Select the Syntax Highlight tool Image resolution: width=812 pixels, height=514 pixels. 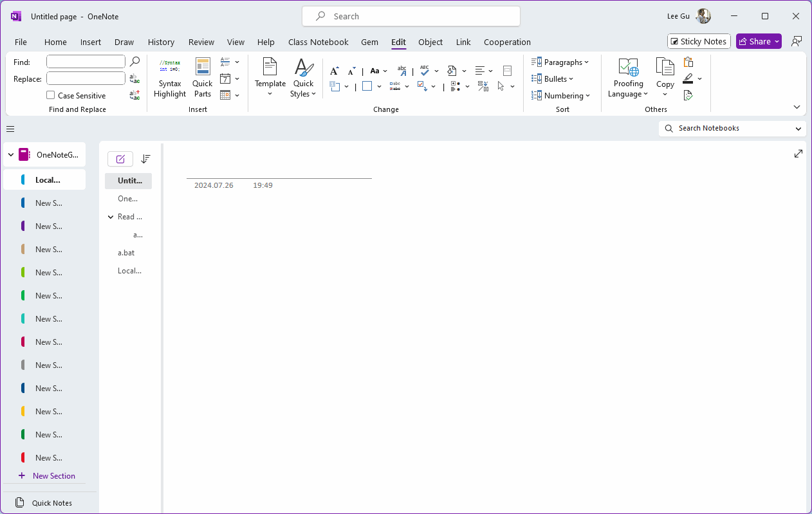pyautogui.click(x=169, y=77)
